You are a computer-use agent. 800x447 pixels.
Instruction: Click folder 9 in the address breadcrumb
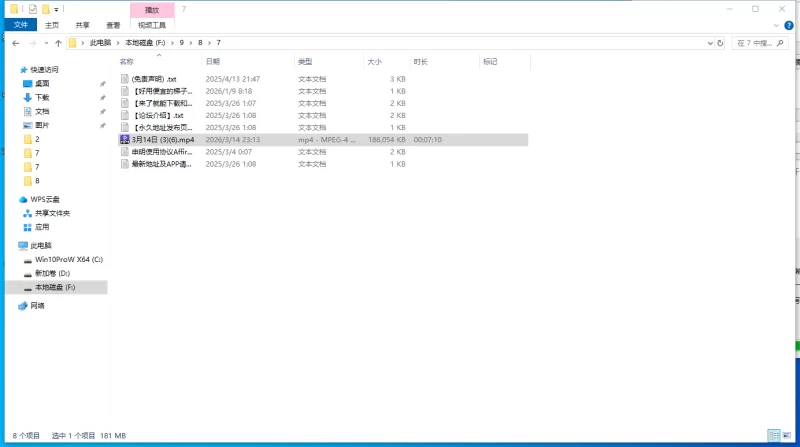(182, 43)
